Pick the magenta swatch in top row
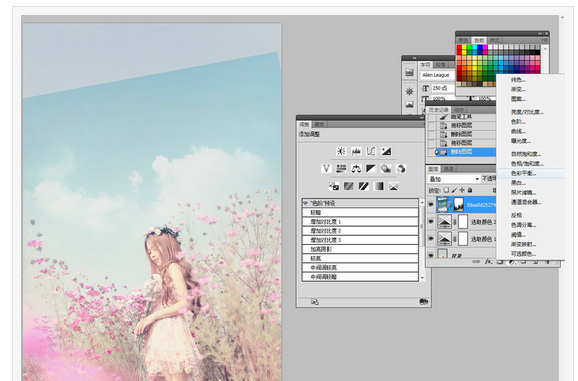 pyautogui.click(x=485, y=48)
